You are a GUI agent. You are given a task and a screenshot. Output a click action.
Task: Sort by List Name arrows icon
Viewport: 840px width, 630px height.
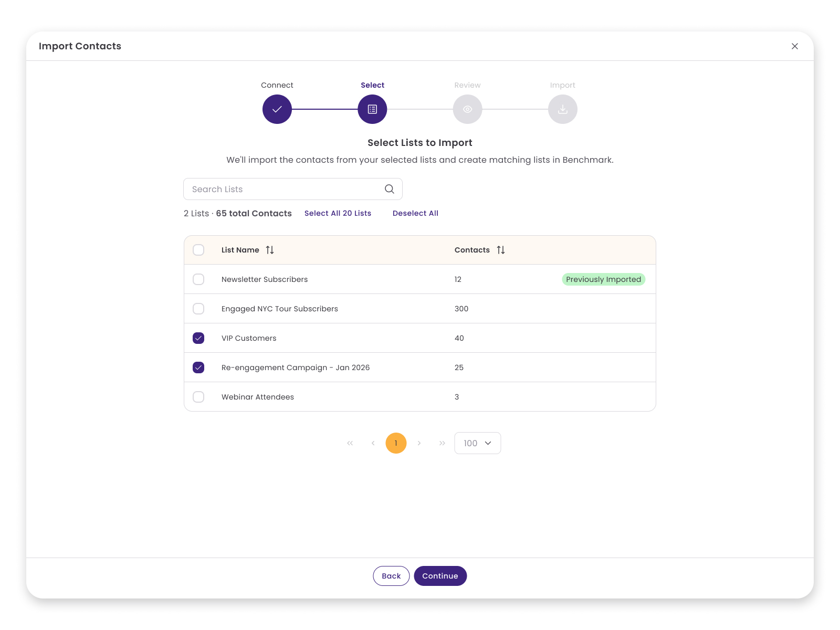click(x=270, y=250)
